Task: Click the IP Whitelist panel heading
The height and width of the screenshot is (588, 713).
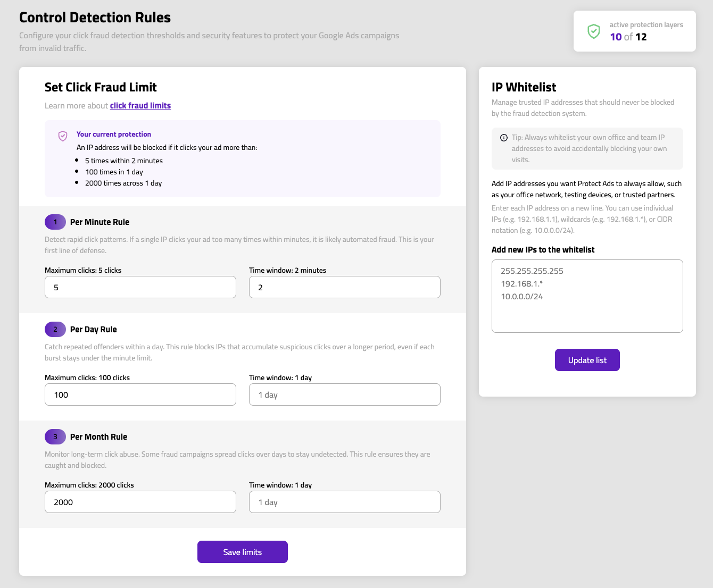Action: pyautogui.click(x=524, y=87)
